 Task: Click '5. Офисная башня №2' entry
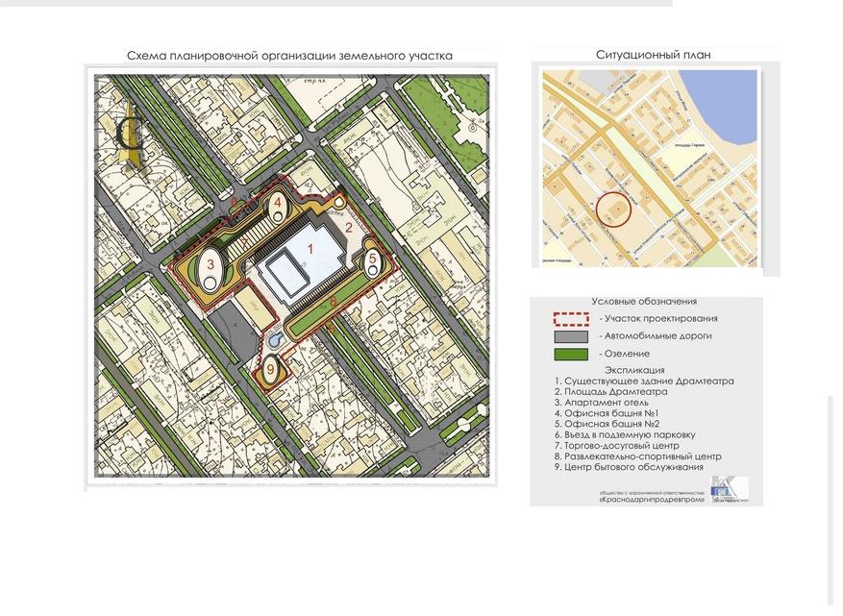tap(607, 424)
